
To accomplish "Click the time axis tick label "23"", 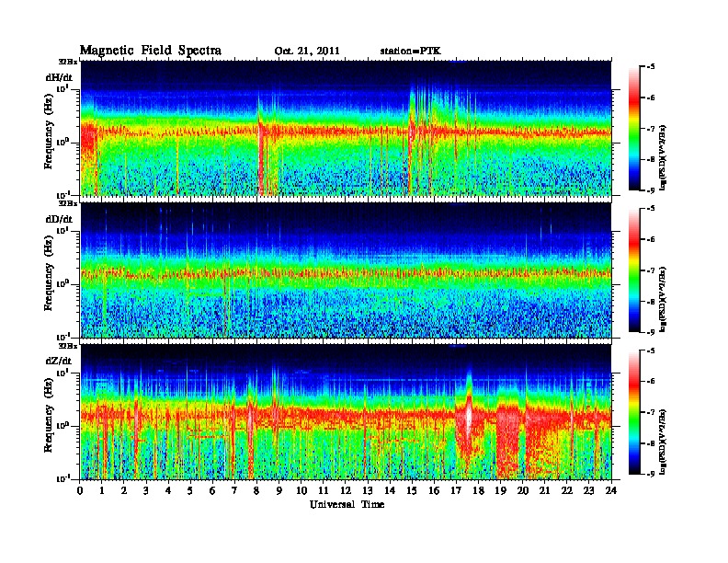I will click(x=589, y=490).
